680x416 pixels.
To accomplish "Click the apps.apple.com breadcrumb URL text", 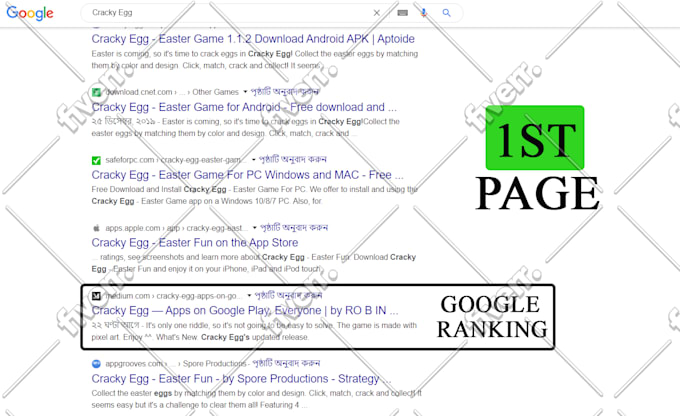I will (x=177, y=228).
